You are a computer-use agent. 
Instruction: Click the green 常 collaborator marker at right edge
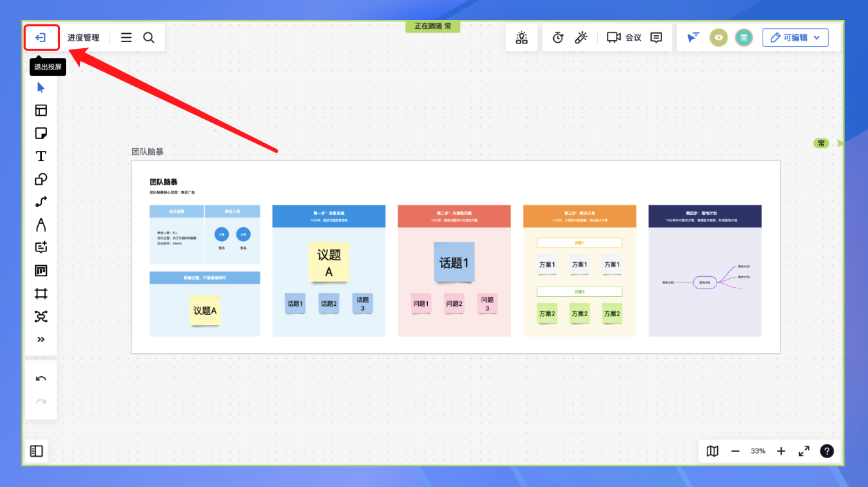click(x=821, y=143)
